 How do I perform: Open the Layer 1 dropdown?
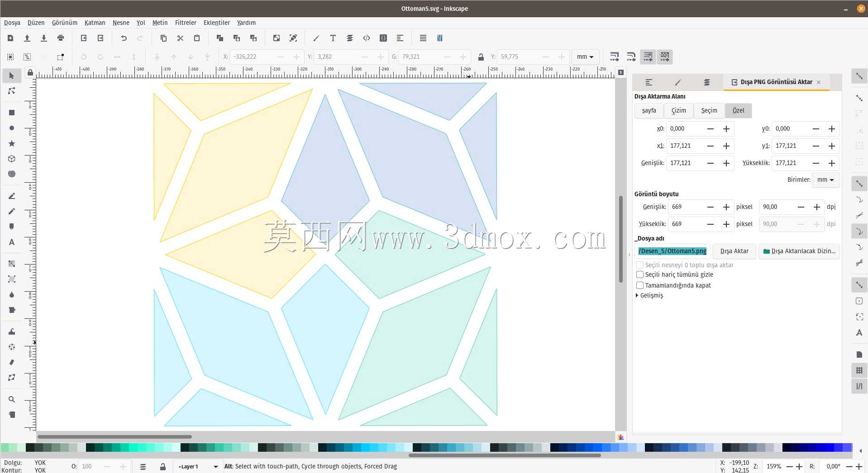click(198, 467)
